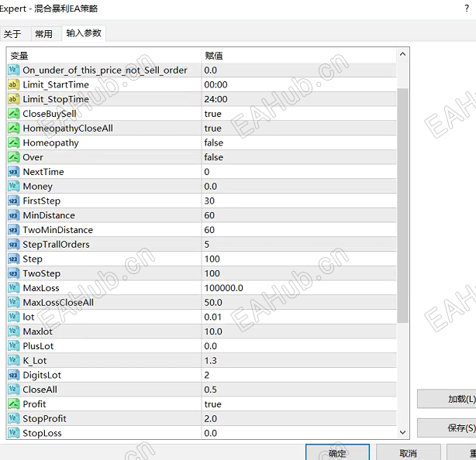The height and width of the screenshot is (460, 476).
Task: Select the 输入参数 tab
Action: pos(84,33)
